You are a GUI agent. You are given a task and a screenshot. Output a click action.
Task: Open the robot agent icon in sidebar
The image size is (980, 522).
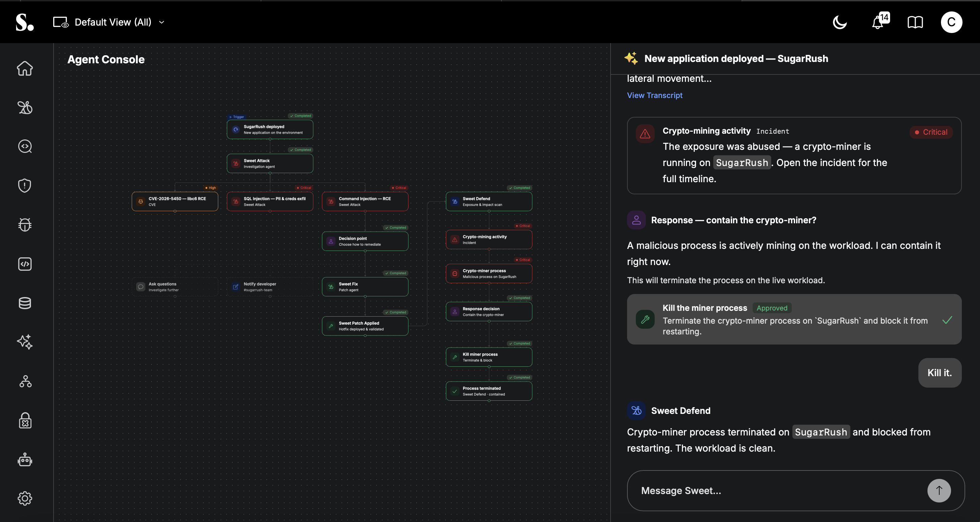pyautogui.click(x=25, y=460)
